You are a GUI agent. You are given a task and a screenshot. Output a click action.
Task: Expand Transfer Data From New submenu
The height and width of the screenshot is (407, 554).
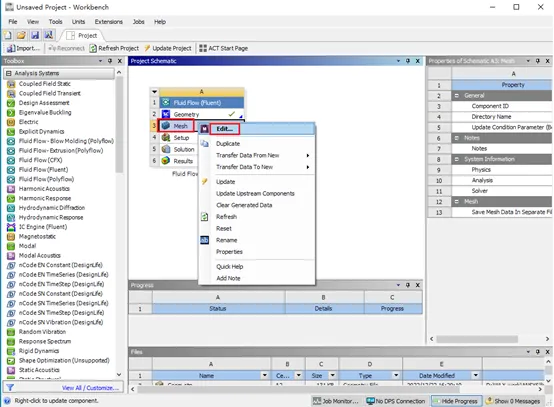click(x=257, y=155)
